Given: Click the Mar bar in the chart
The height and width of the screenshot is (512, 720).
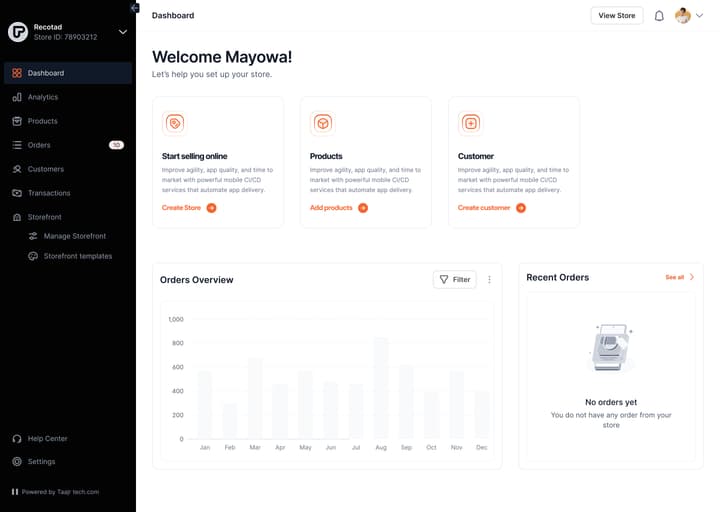Looking at the screenshot, I should click(x=255, y=399).
